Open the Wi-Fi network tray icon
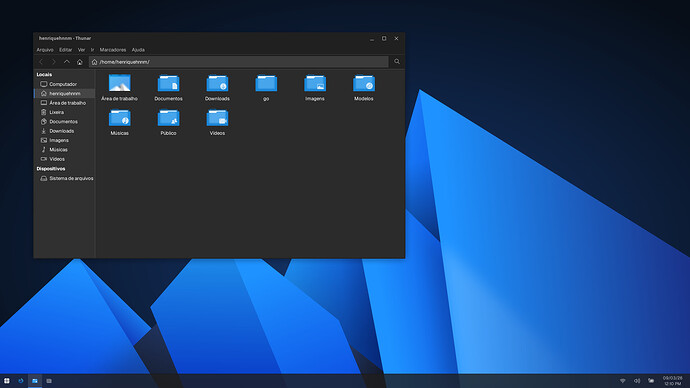690x388 pixels. point(623,381)
